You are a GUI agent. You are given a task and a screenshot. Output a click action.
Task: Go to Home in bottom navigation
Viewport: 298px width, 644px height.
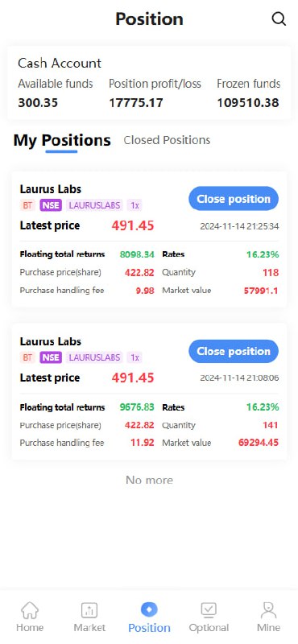(x=30, y=610)
